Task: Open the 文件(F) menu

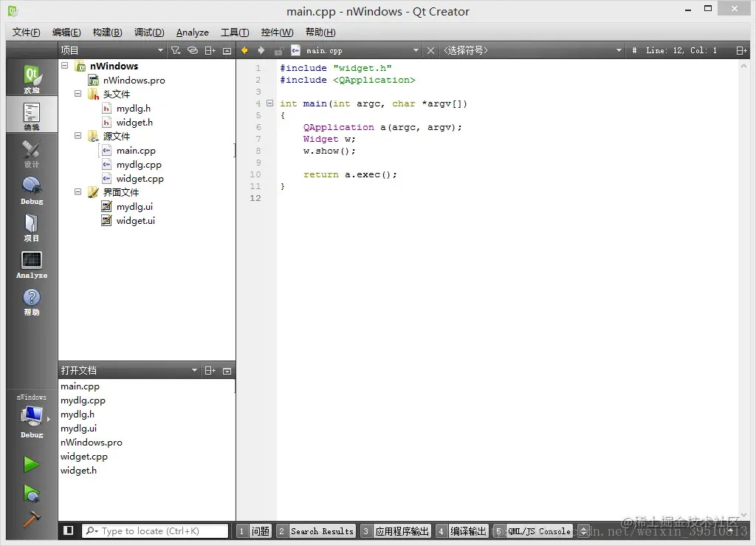Action: (x=27, y=33)
